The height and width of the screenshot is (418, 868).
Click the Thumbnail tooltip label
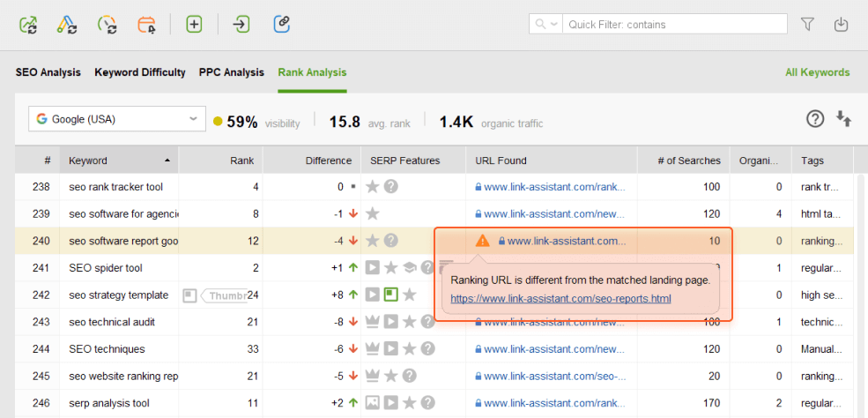tap(224, 295)
